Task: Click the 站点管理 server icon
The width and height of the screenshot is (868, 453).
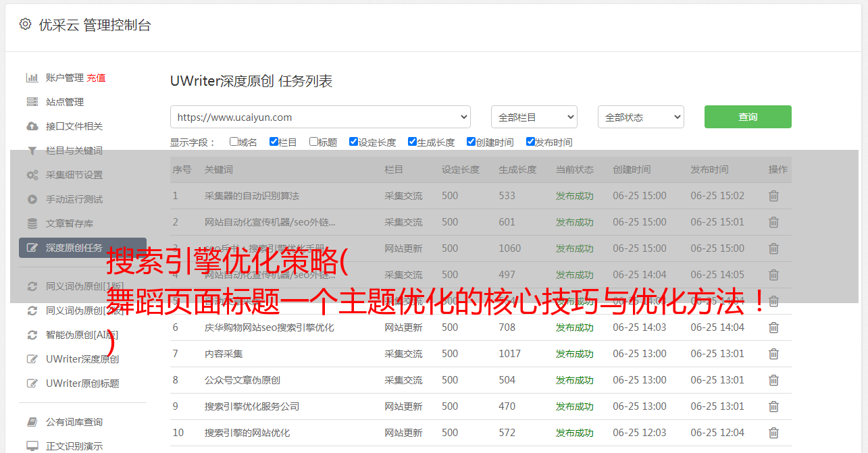Action: [32, 102]
